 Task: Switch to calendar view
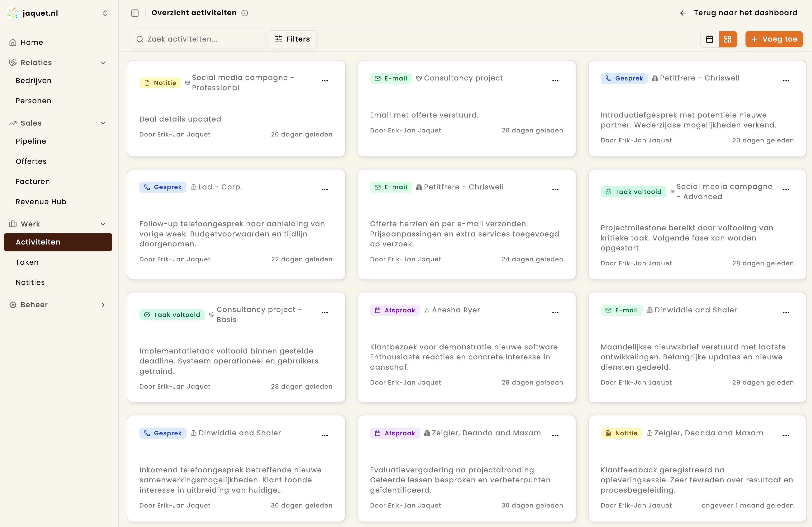[709, 39]
